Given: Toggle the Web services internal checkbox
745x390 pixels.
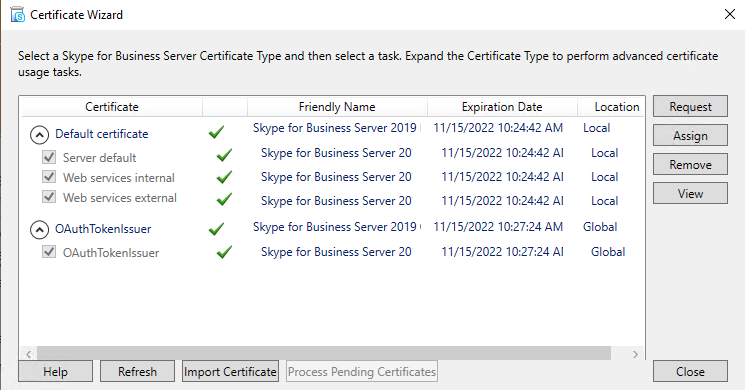Looking at the screenshot, I should pyautogui.click(x=49, y=177).
